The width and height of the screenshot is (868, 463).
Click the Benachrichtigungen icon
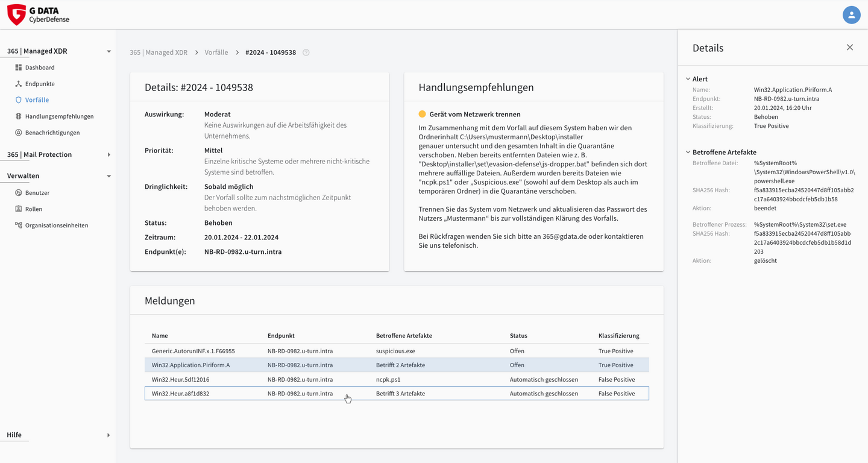click(x=19, y=133)
